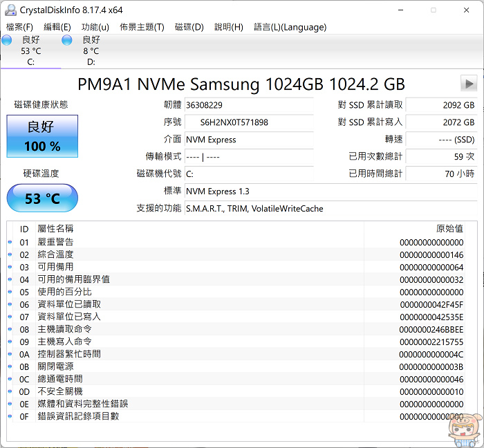Click the next disk arrow button
The height and width of the screenshot is (448, 484).
click(469, 84)
